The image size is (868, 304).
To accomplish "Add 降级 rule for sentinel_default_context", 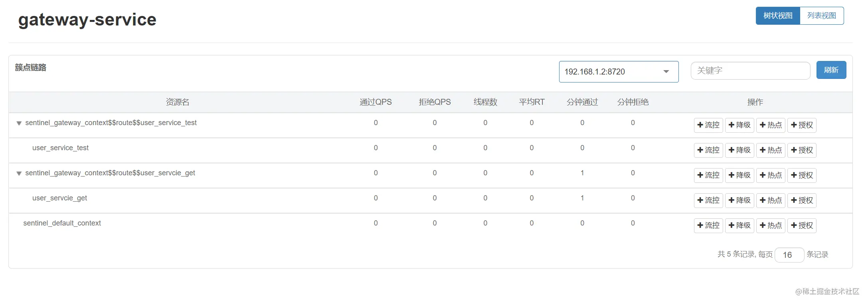I will (739, 226).
